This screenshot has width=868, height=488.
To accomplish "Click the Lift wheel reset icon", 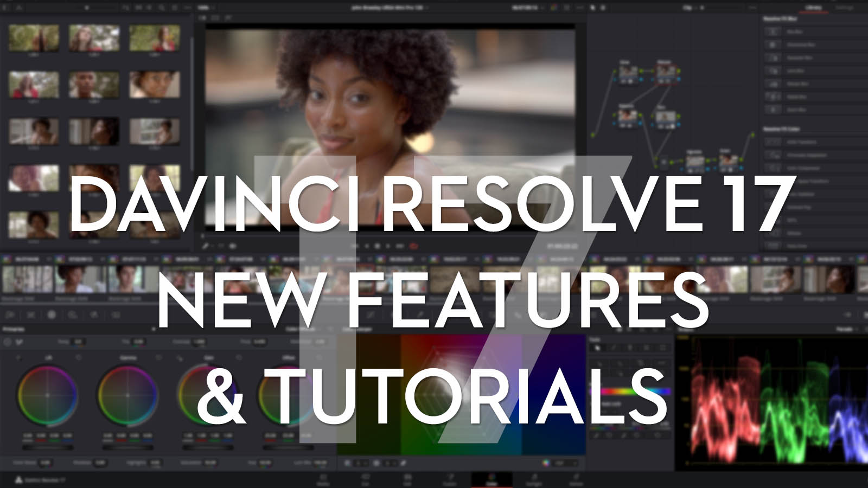I will click(x=78, y=358).
